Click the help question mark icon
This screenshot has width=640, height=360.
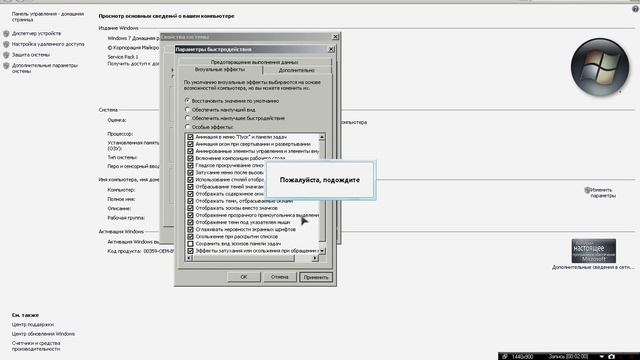click(x=636, y=9)
